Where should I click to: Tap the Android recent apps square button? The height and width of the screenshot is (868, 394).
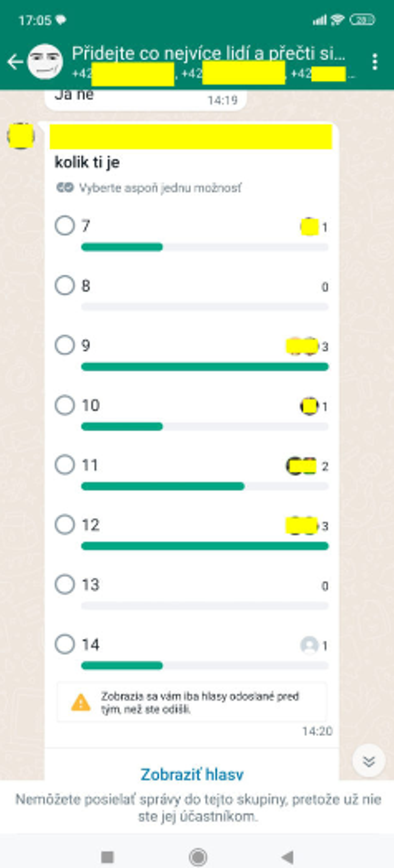pos(107,857)
